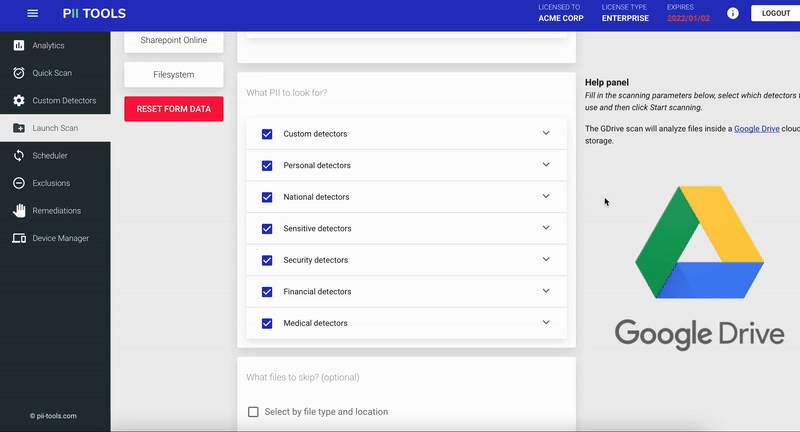Expand the Sensitive detectors chevron
Image resolution: width=800 pixels, height=432 pixels.
pos(546,228)
